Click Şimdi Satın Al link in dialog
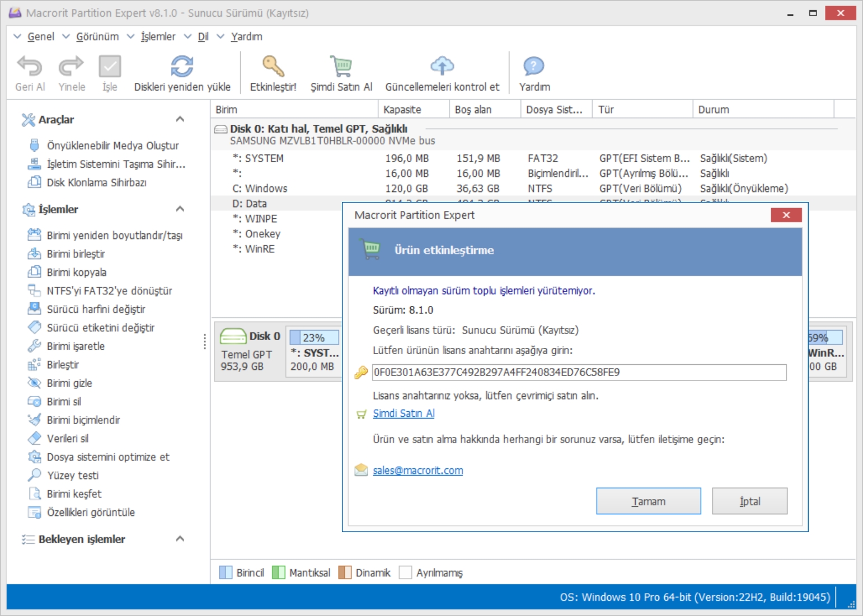 coord(404,413)
